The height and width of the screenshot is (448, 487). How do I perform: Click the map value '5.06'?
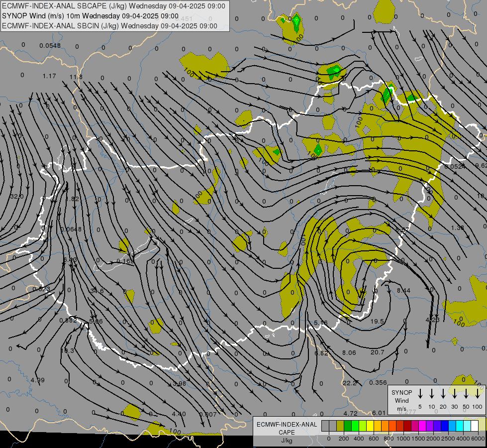pyautogui.click(x=96, y=321)
